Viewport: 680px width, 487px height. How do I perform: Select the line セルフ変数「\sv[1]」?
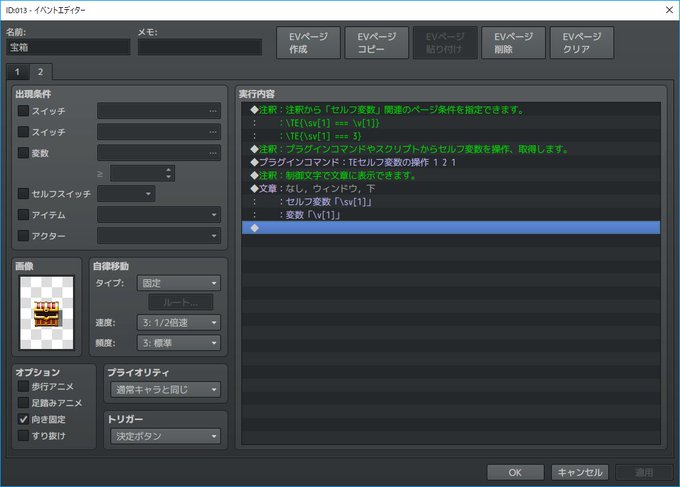pos(451,202)
